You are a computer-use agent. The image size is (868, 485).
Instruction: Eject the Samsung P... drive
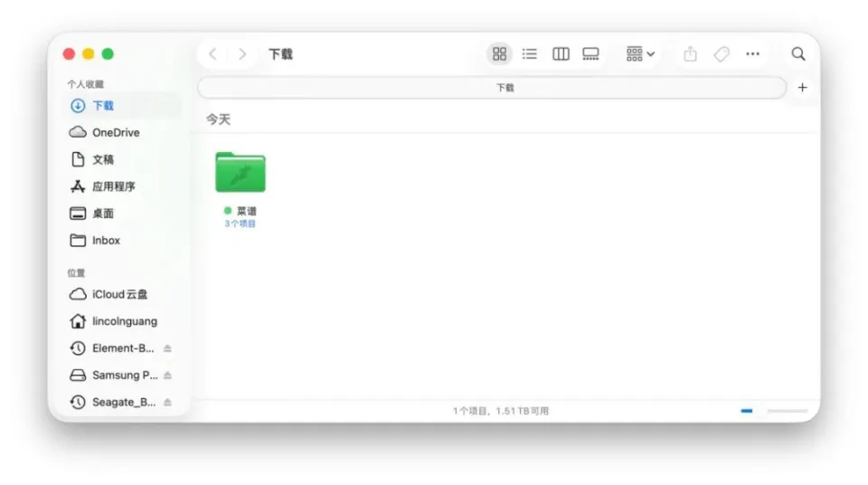[x=167, y=376]
